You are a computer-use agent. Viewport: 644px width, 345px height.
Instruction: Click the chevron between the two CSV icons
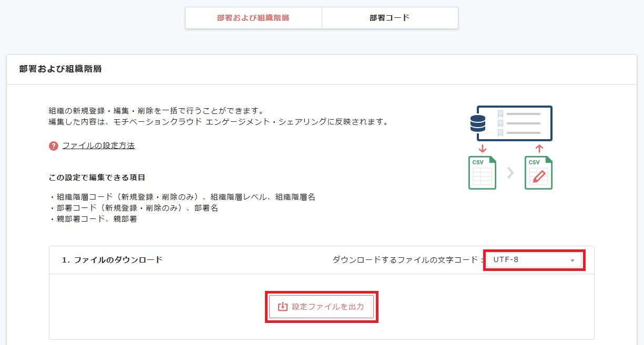(510, 173)
